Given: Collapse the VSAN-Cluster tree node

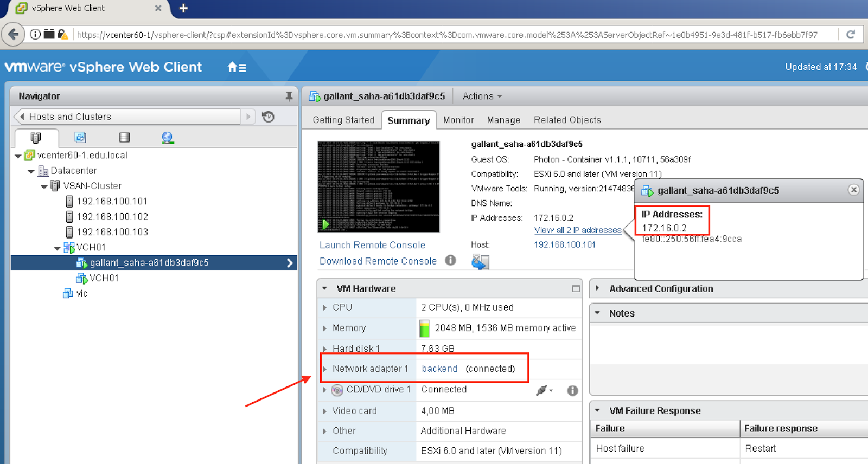Looking at the screenshot, I should click(44, 186).
